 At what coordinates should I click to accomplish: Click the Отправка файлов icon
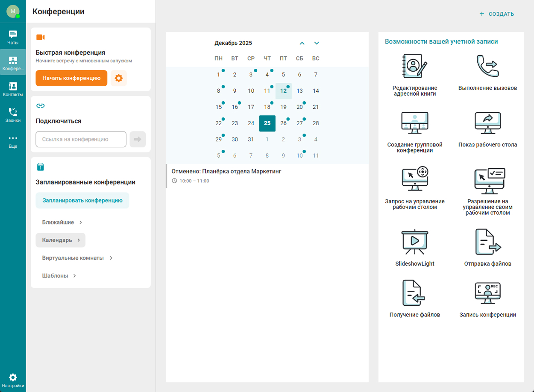click(x=487, y=242)
